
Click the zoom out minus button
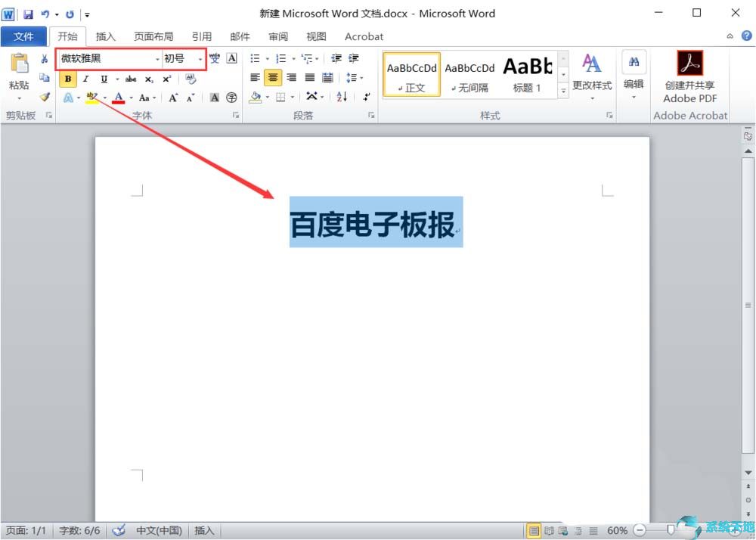pos(639,530)
